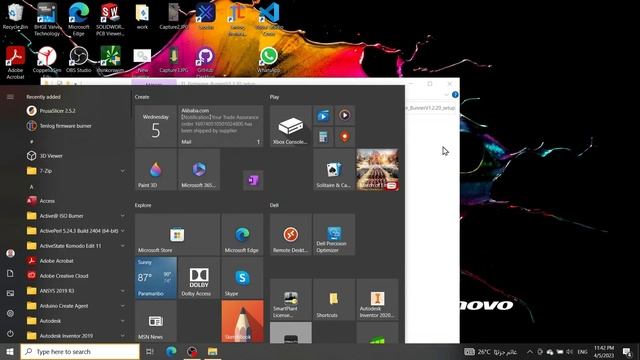640x360 pixels.
Task: Open the Calendar tile showing Wednesday 5
Action: [x=156, y=126]
